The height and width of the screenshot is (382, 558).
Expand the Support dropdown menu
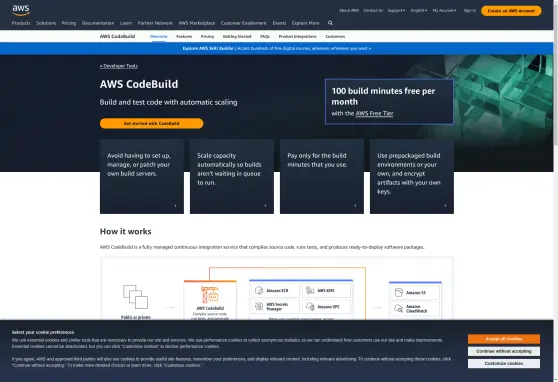point(396,11)
